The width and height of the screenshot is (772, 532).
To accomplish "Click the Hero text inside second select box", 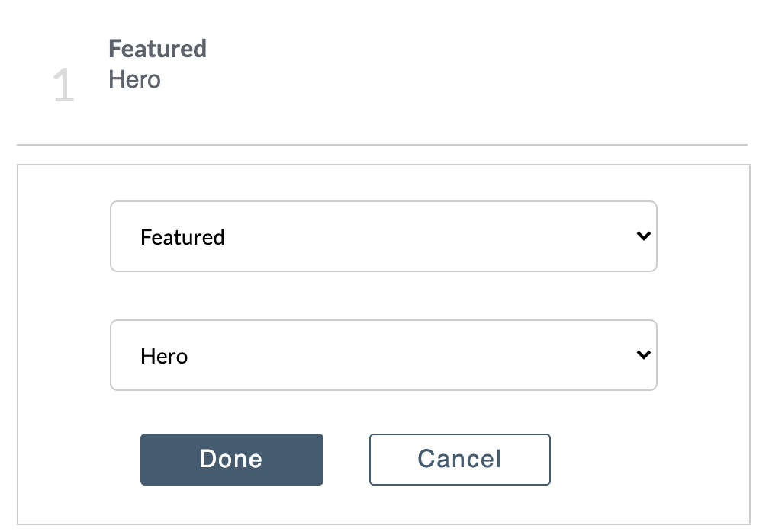I will [x=164, y=357].
